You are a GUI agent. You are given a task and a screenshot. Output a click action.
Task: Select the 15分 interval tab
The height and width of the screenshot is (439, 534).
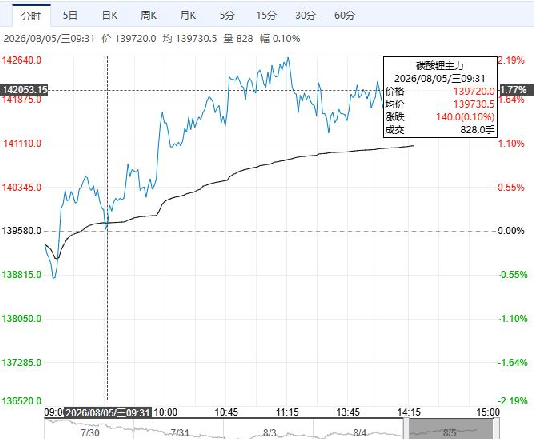[x=266, y=15]
